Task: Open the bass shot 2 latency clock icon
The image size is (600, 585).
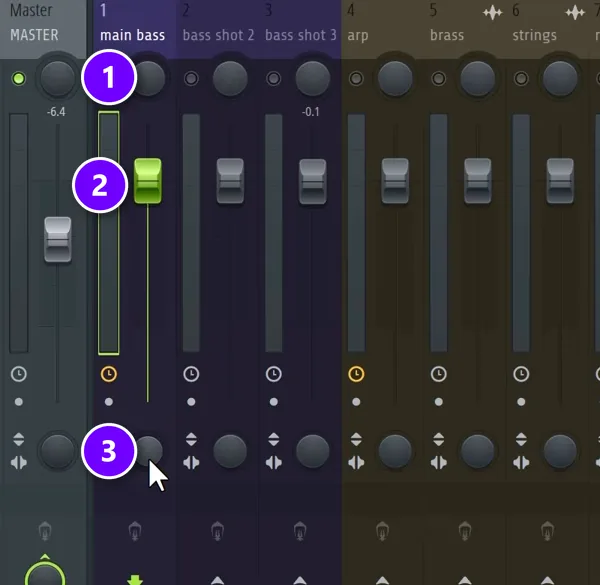Action: 191,374
